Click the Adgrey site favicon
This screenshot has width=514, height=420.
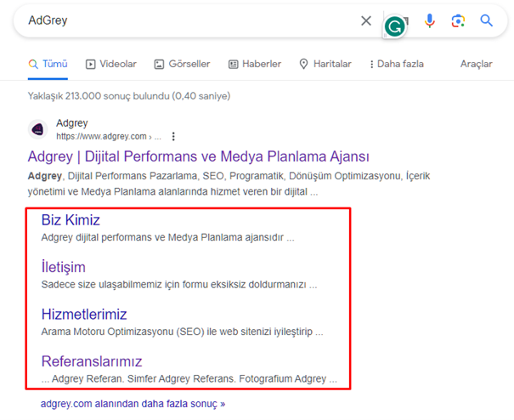pos(37,129)
